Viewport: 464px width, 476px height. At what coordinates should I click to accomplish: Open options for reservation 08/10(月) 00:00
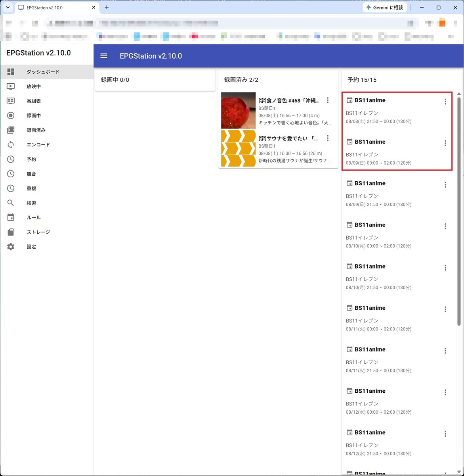(x=445, y=226)
